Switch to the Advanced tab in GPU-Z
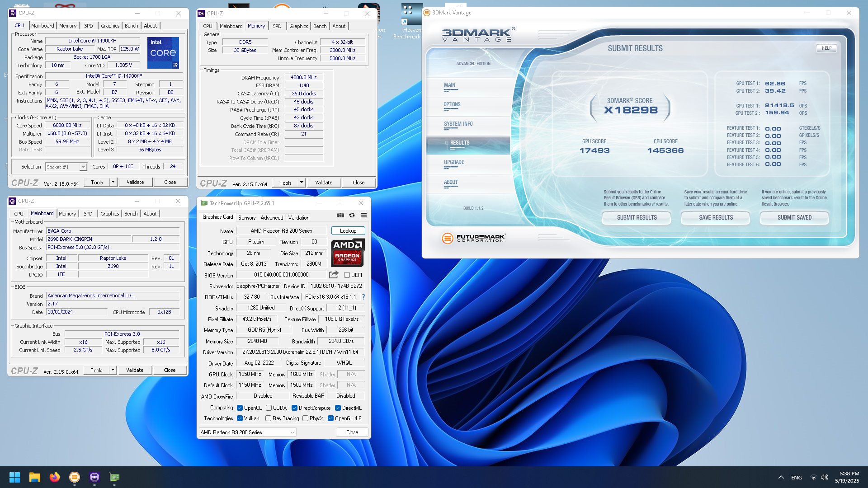The height and width of the screenshot is (488, 868). coord(272,217)
